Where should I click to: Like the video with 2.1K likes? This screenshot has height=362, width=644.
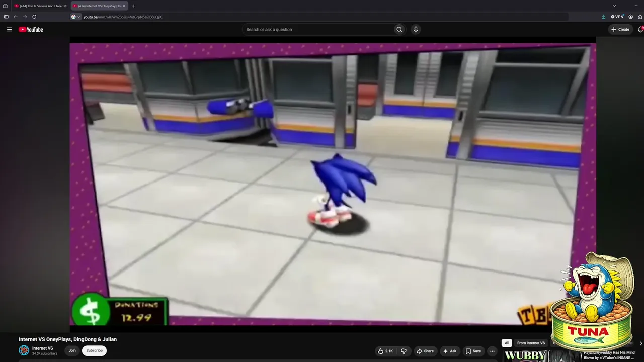pos(385,351)
